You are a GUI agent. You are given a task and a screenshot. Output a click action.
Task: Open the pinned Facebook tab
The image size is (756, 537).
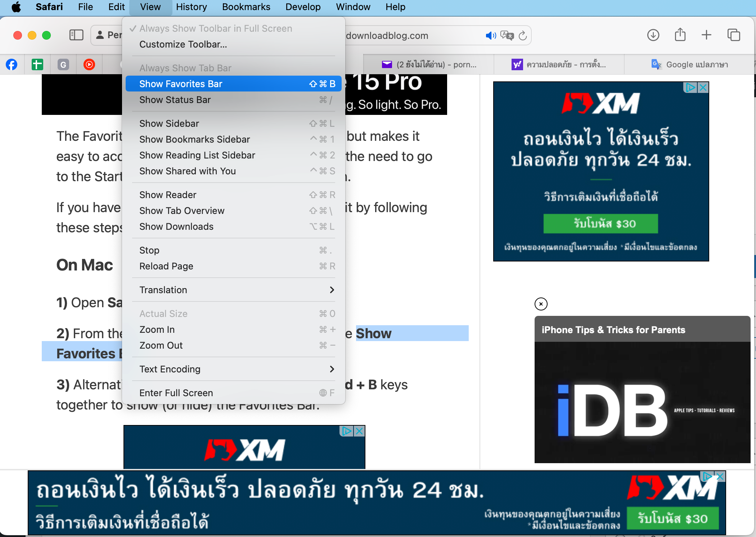tap(12, 64)
